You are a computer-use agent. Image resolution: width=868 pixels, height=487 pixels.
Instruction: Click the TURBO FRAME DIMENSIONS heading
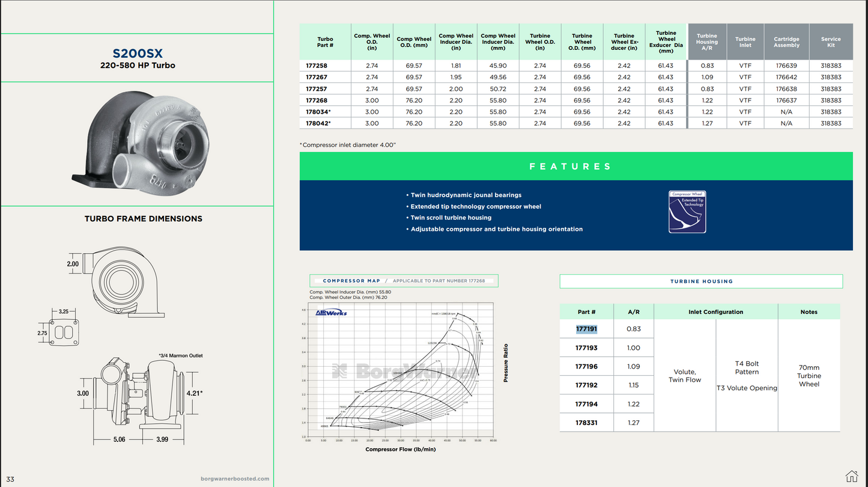click(x=144, y=219)
